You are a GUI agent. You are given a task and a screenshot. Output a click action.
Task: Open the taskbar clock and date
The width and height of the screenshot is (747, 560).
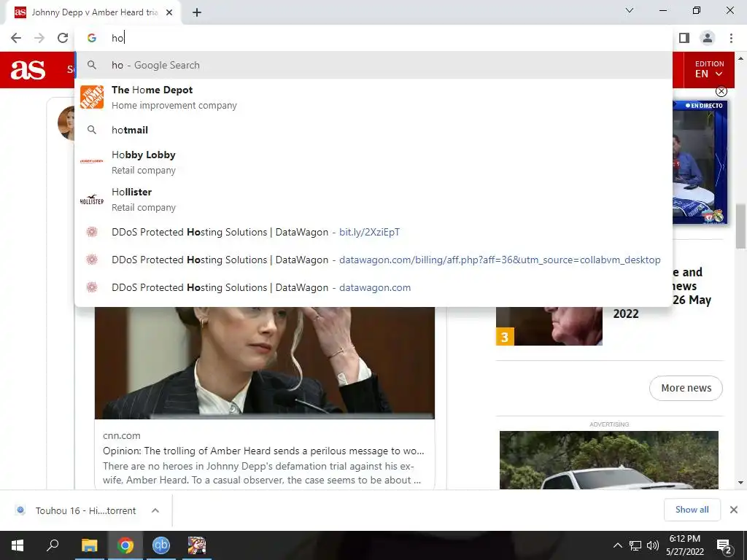[684, 545]
